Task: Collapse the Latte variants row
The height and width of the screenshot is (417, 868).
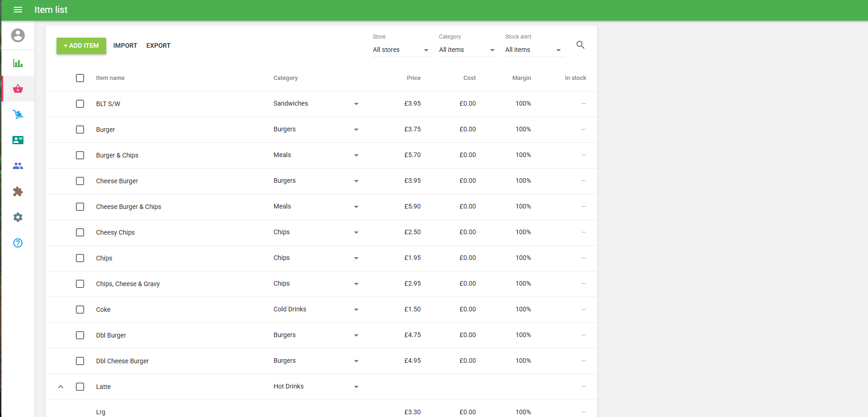Action: (x=61, y=387)
